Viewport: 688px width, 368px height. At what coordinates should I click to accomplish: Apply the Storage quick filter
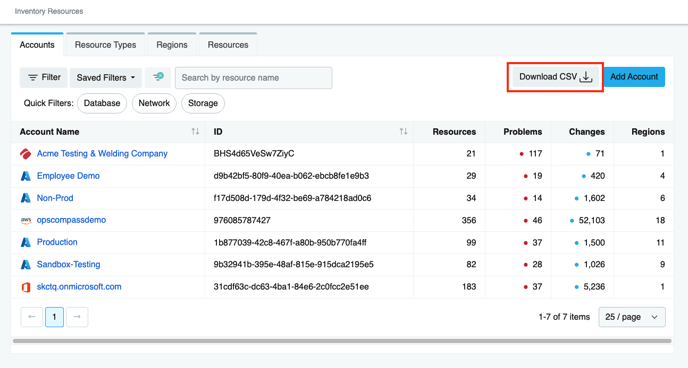click(203, 104)
